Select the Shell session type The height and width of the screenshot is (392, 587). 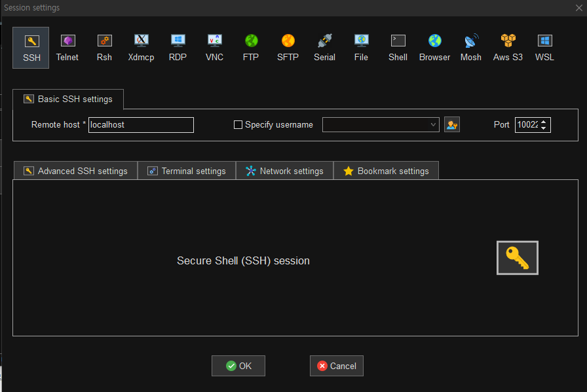(398, 48)
